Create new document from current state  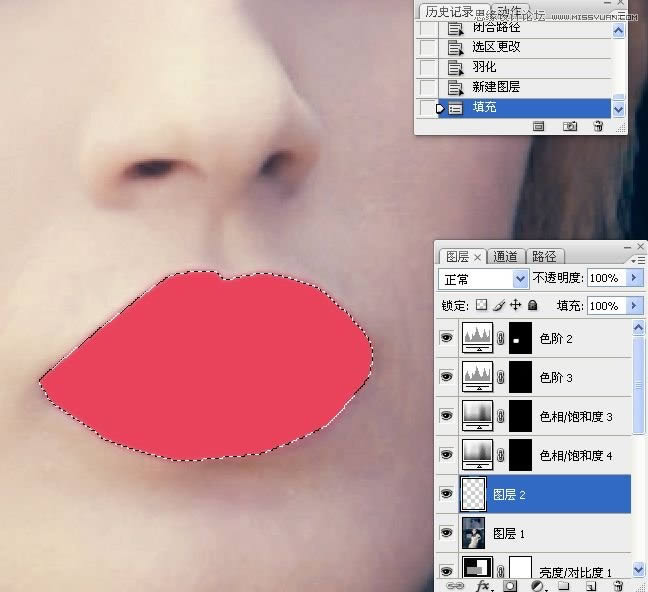[x=538, y=126]
